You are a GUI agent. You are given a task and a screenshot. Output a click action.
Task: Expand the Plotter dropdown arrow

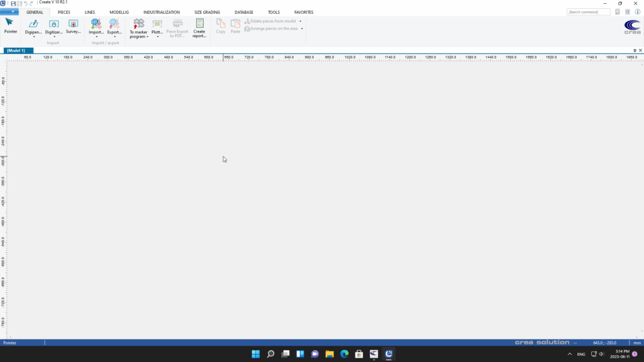click(157, 37)
